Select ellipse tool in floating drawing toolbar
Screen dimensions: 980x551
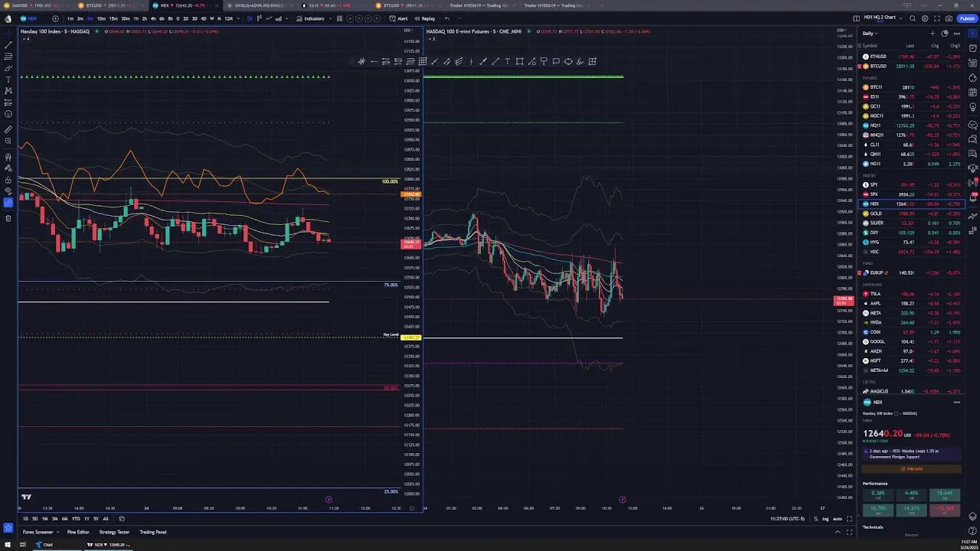point(568,61)
